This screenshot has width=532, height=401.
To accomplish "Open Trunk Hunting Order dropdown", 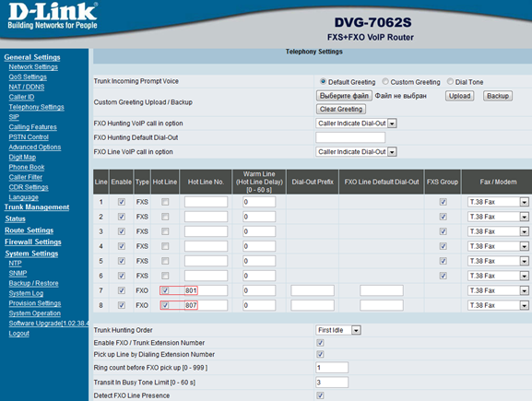I will tap(338, 330).
